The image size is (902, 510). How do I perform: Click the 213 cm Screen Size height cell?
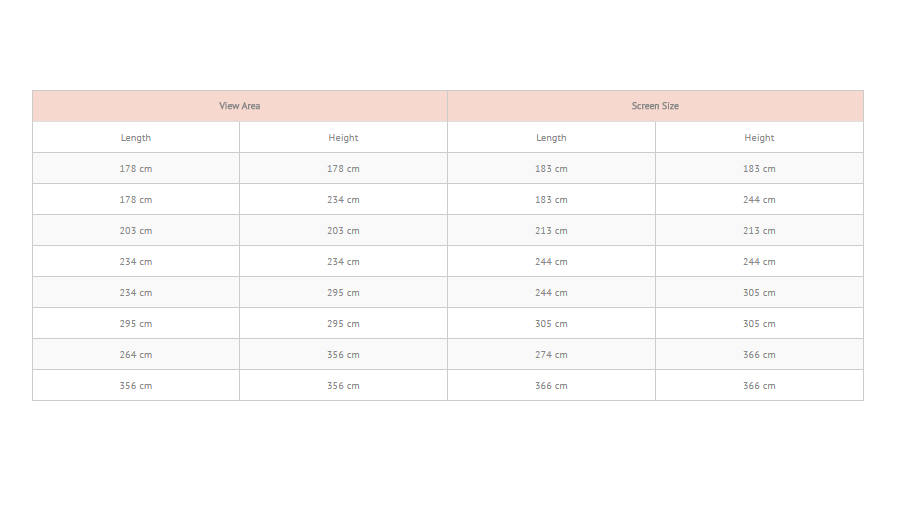(759, 231)
